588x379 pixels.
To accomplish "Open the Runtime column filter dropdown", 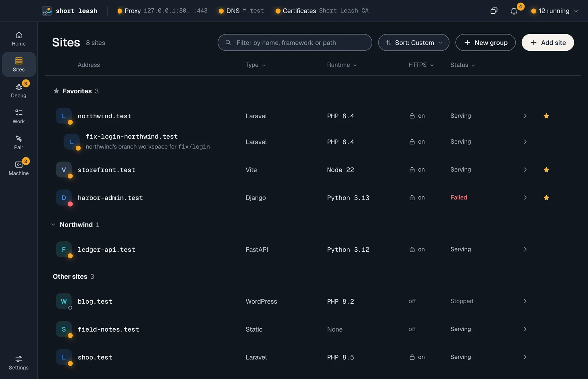I will pyautogui.click(x=342, y=65).
